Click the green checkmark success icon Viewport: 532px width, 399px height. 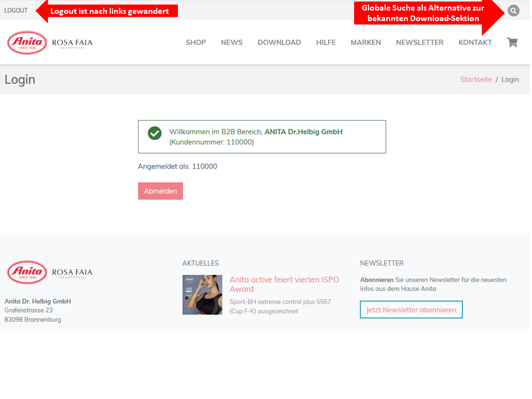click(x=155, y=133)
